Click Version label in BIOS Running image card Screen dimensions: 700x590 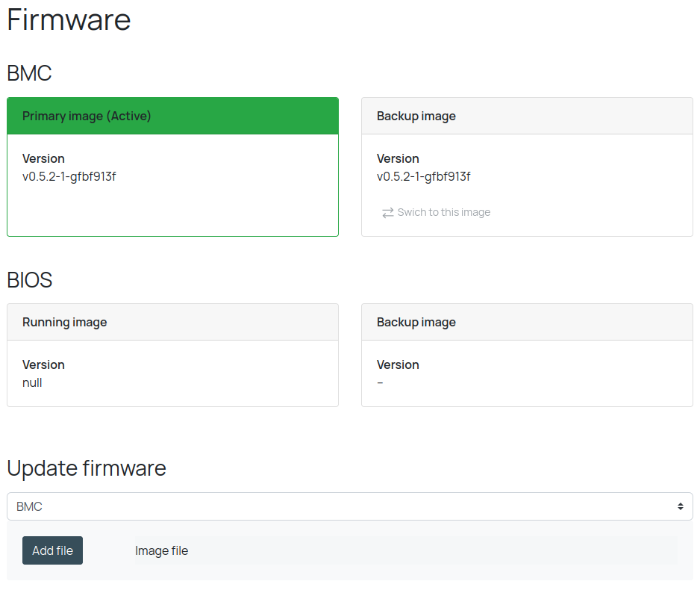point(43,364)
